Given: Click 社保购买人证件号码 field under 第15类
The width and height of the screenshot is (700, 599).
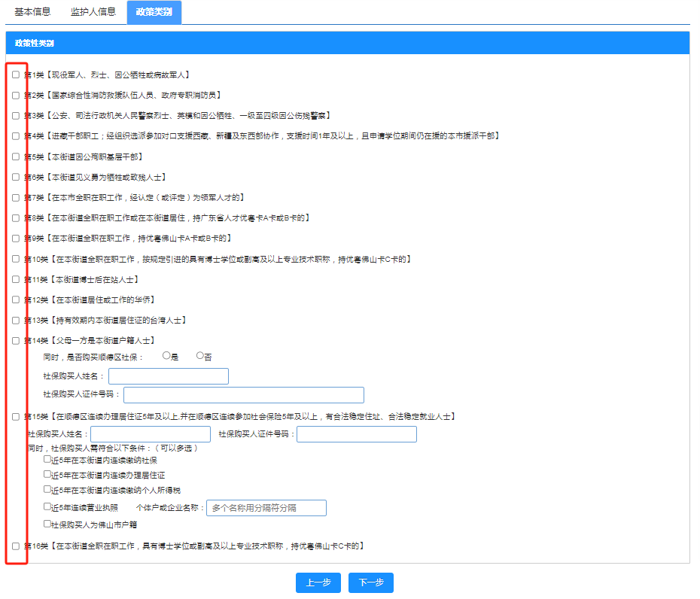Looking at the screenshot, I should (x=356, y=434).
